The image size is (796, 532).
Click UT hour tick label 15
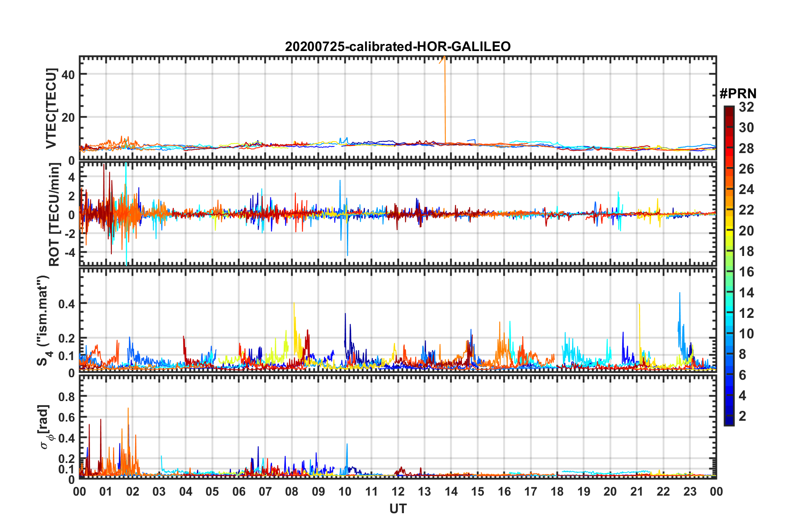(x=478, y=491)
